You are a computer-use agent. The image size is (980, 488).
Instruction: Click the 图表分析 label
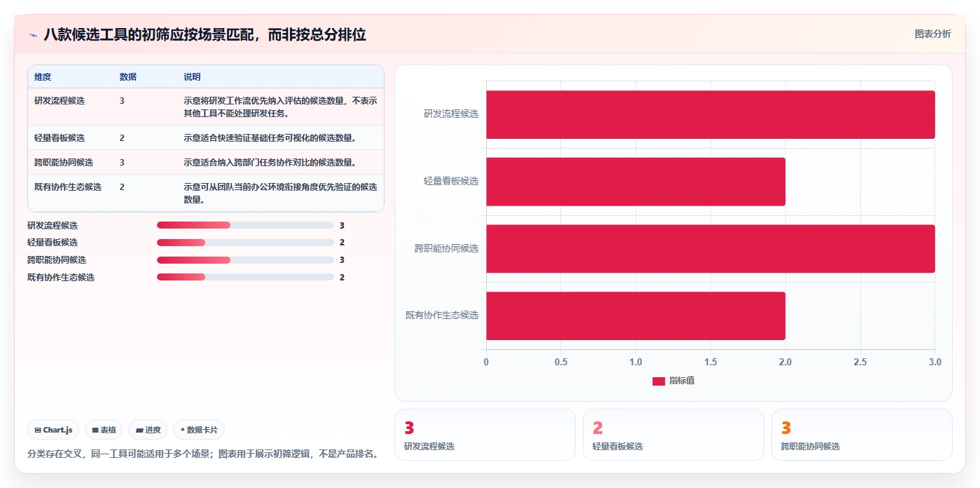(x=932, y=34)
